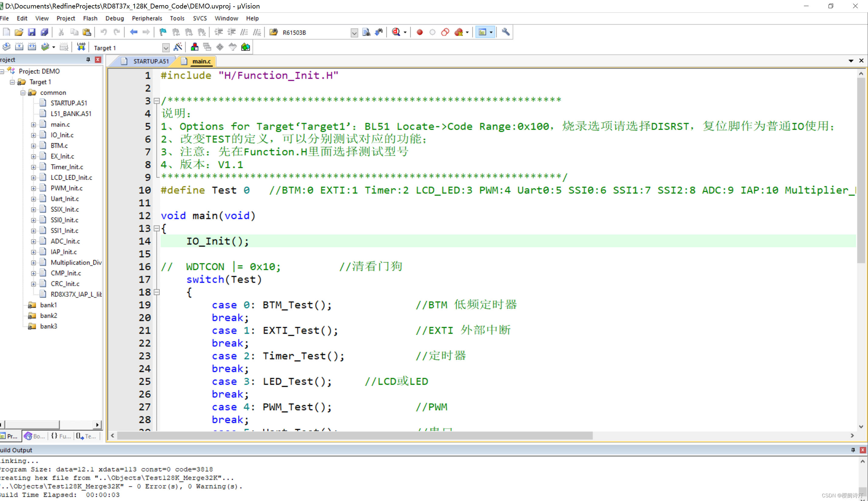868x501 pixels.
Task: Click the editor horizontal scrollbar thumb
Action: (x=355, y=436)
